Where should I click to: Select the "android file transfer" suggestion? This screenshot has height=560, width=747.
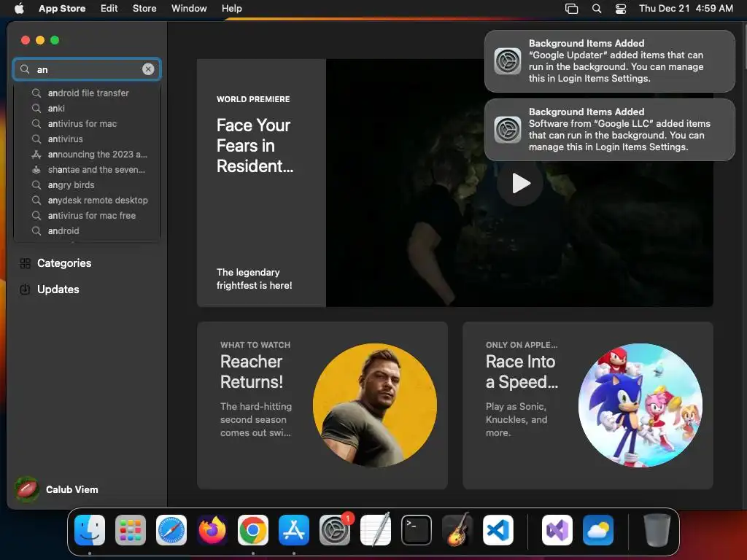pyautogui.click(x=87, y=93)
